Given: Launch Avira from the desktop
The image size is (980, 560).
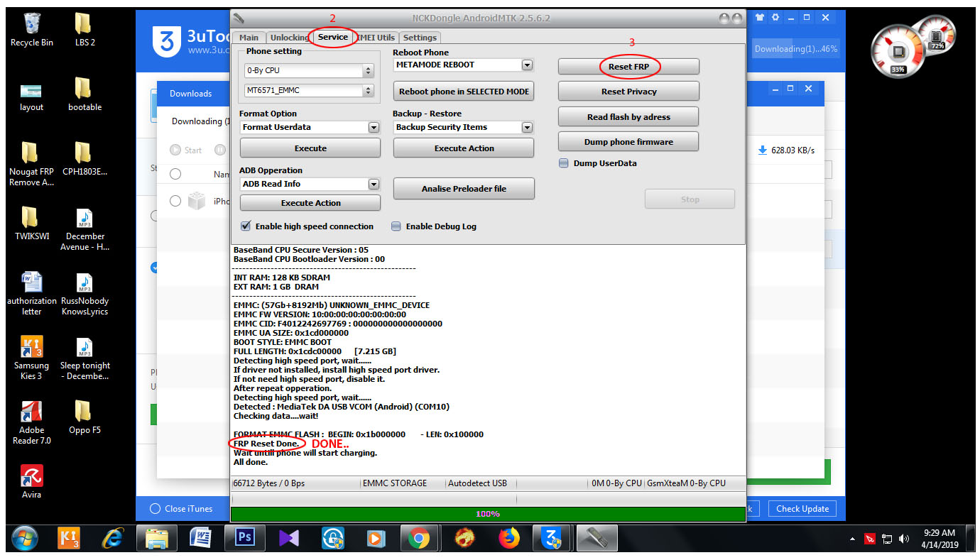Looking at the screenshot, I should (32, 482).
